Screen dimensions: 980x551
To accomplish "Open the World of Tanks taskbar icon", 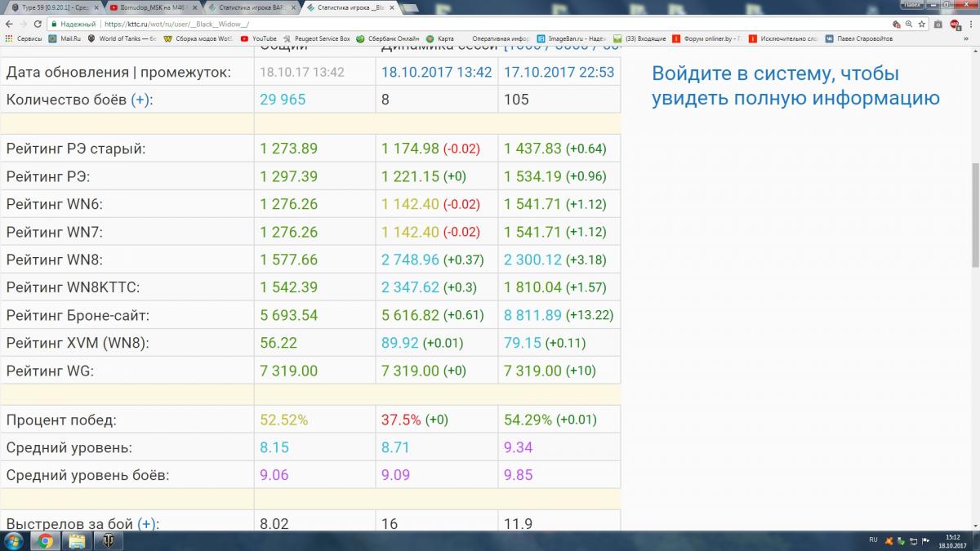I will point(107,540).
